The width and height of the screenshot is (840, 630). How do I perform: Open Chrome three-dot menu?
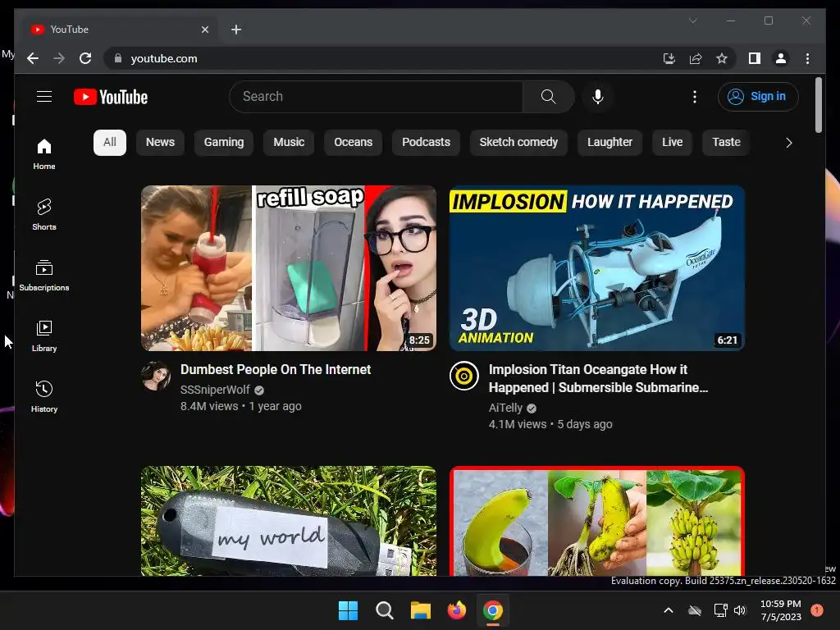(x=807, y=58)
